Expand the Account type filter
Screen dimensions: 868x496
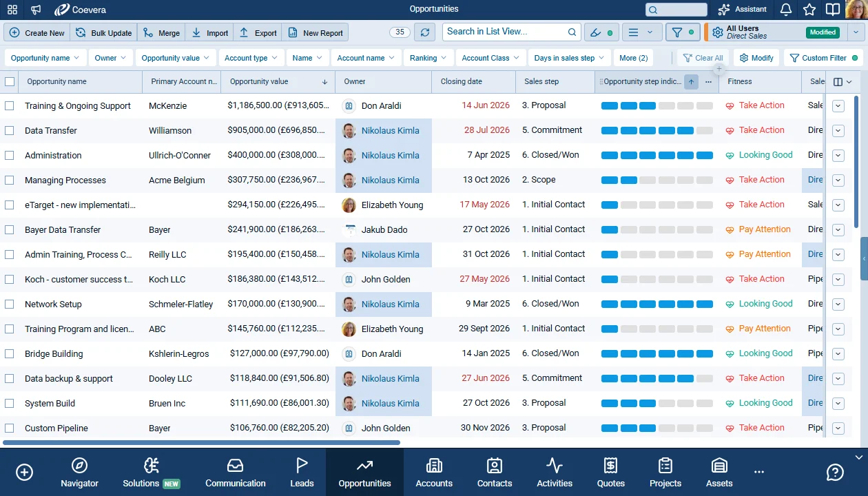251,58
